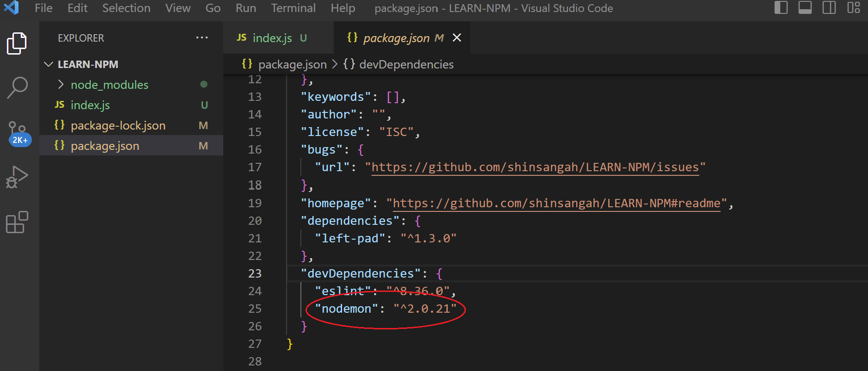The image size is (868, 371).
Task: Follow the GitHub readme homepage link
Action: [556, 203]
